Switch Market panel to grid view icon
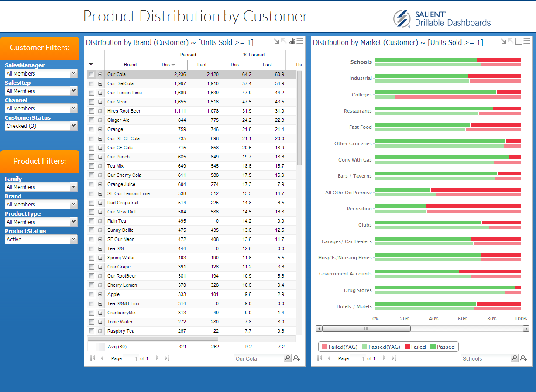 (519, 41)
